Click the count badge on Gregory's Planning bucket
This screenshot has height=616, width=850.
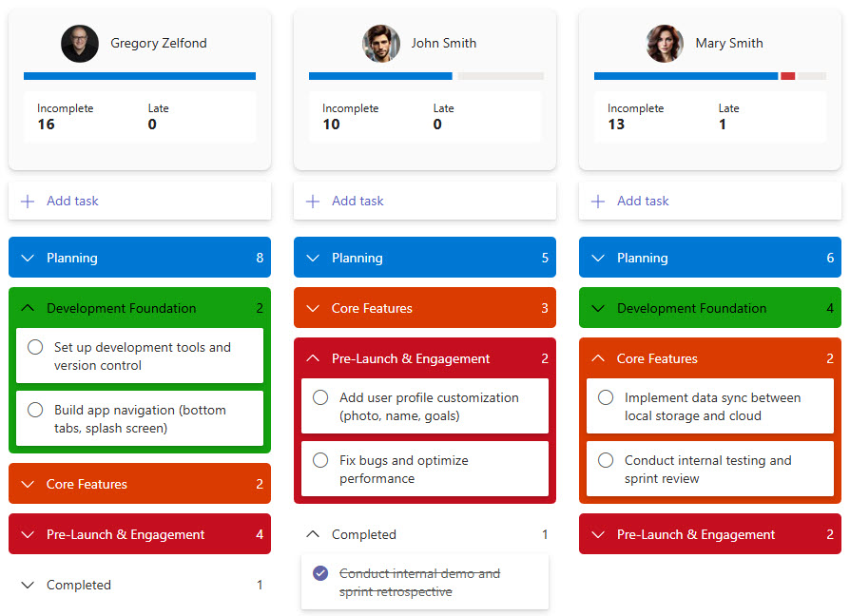(260, 258)
